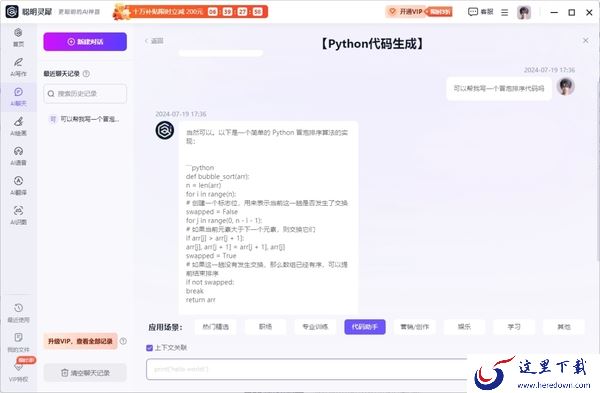Select the 专业训练 scenario tab

315,327
